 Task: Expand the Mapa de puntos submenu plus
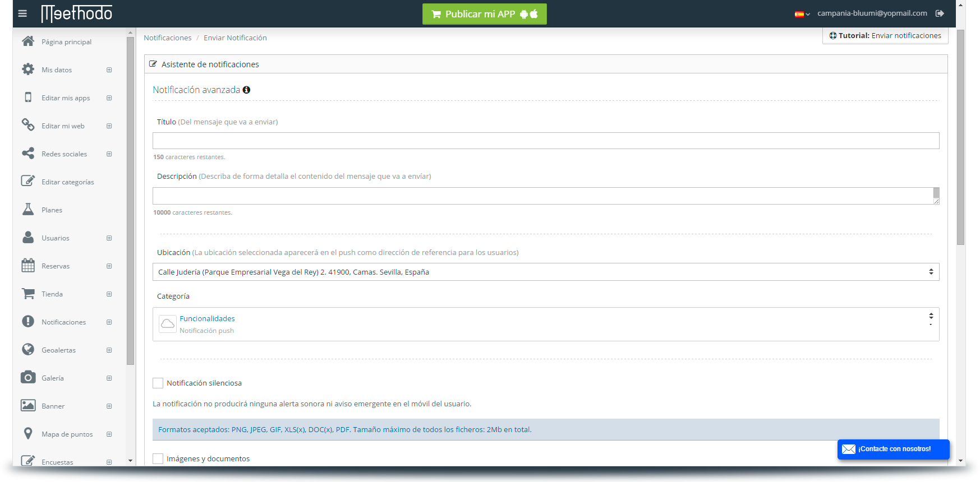109,434
